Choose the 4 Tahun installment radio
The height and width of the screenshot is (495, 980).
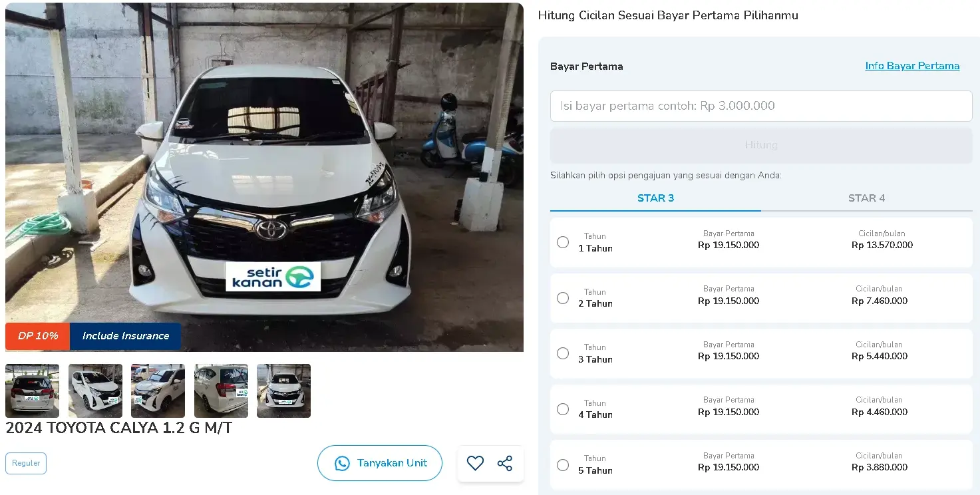click(x=563, y=409)
